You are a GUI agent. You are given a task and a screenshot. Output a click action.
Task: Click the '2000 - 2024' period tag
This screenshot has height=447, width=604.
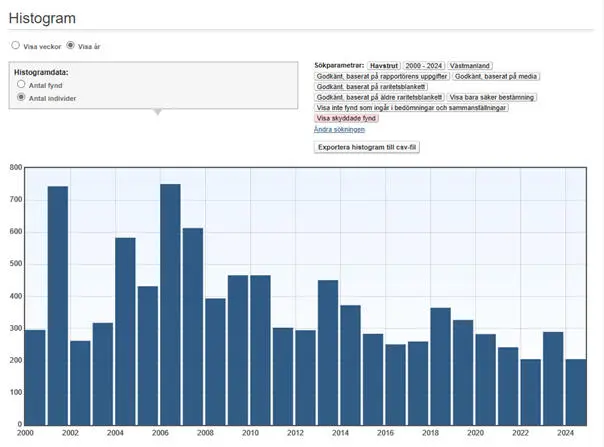423,65
